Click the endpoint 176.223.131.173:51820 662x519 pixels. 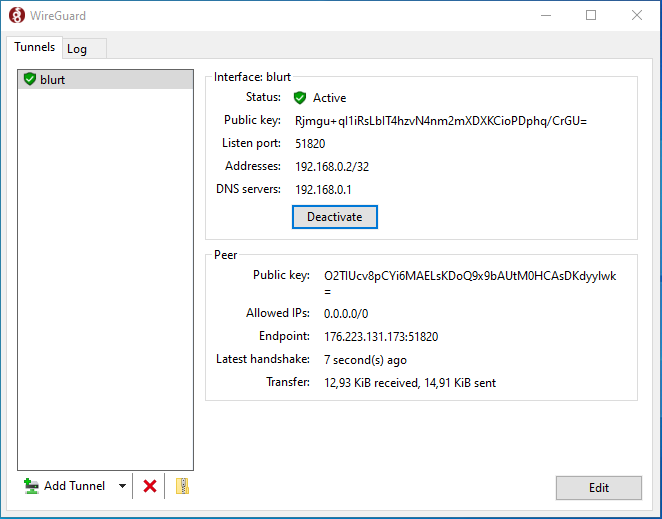point(381,337)
